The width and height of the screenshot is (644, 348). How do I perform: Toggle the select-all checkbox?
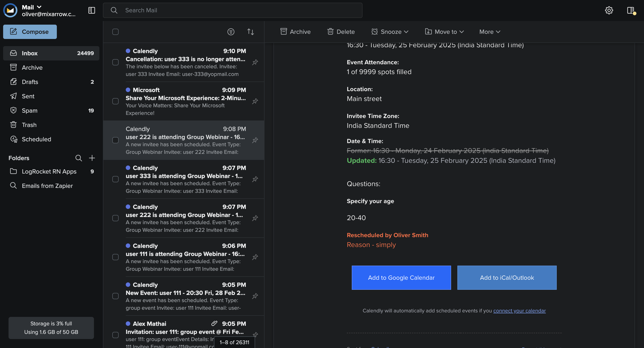[115, 32]
